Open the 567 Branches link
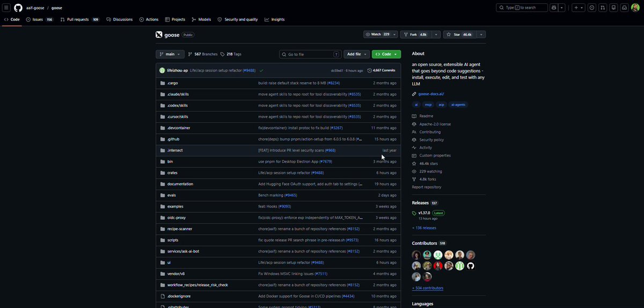The image size is (644, 308). 203,54
